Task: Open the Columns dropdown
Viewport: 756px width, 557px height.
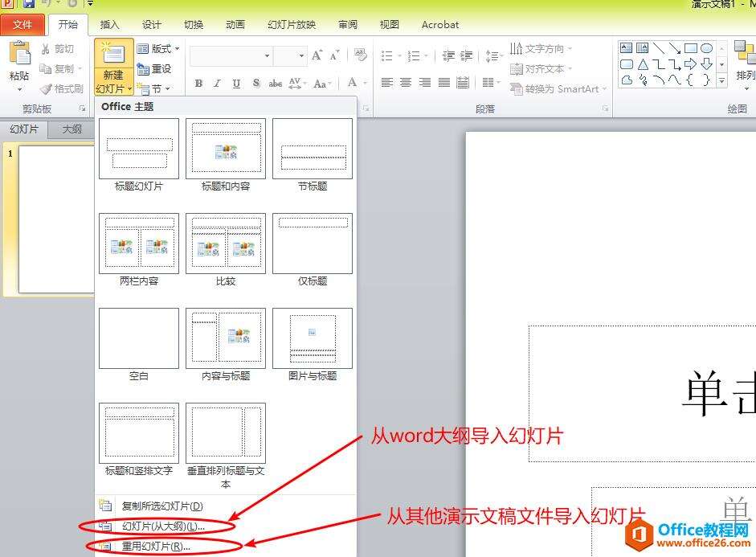Action: 491,83
